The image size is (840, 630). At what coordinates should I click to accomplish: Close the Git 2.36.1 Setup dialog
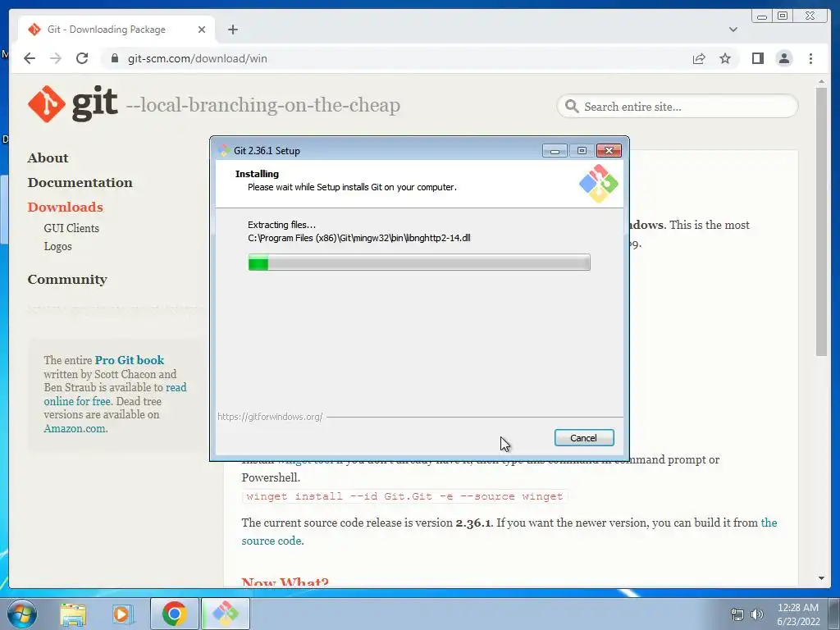point(609,151)
